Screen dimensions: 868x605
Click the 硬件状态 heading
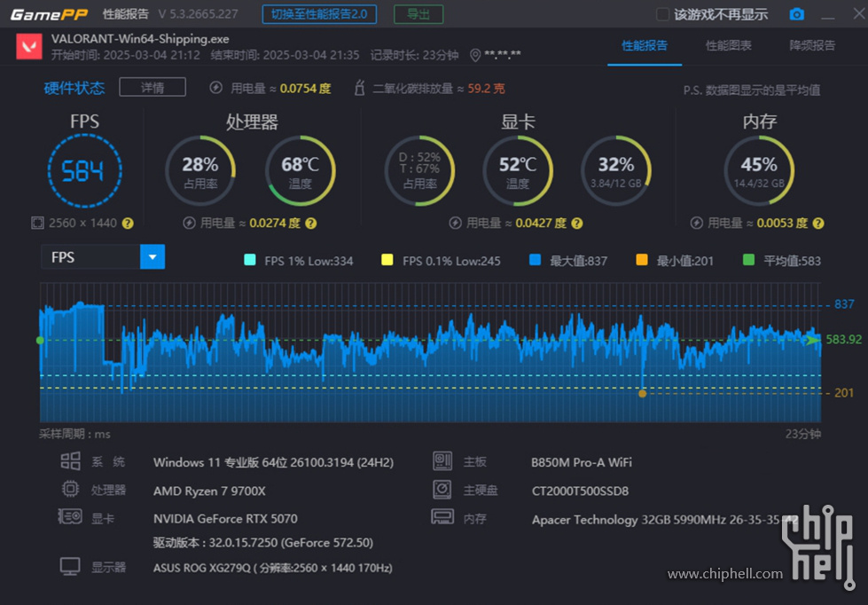coord(74,88)
